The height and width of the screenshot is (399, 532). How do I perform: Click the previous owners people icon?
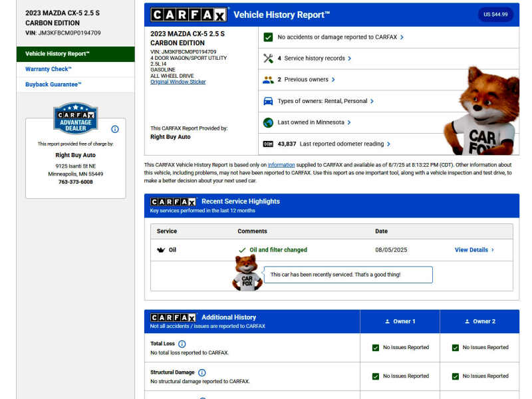268,80
